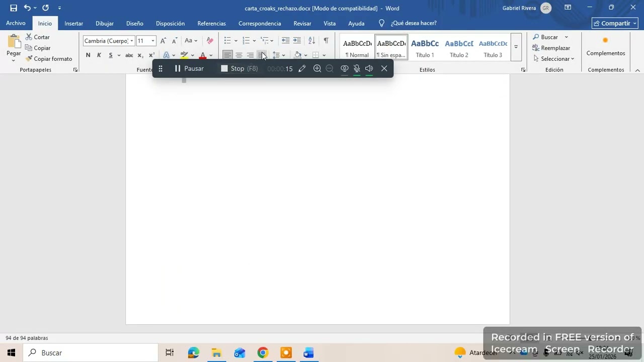
Task: Switch to the Referencias tab
Action: click(x=211, y=23)
